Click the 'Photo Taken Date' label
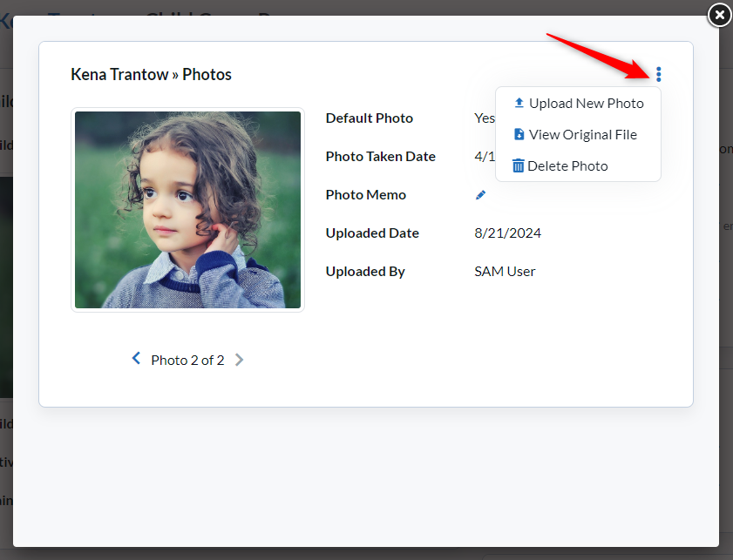The image size is (733, 560). [381, 157]
